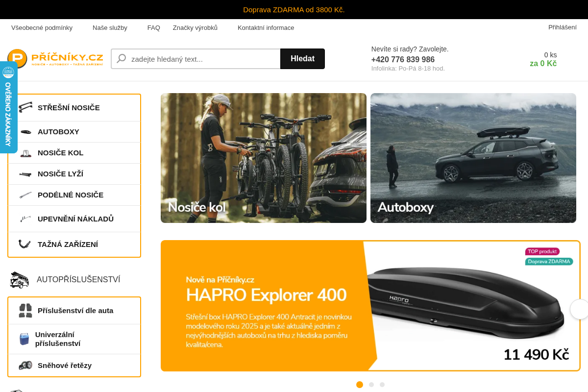This screenshot has height=392, width=588.
Task: Click the roof rack icon beside Střešní nosiče
Action: (x=25, y=107)
